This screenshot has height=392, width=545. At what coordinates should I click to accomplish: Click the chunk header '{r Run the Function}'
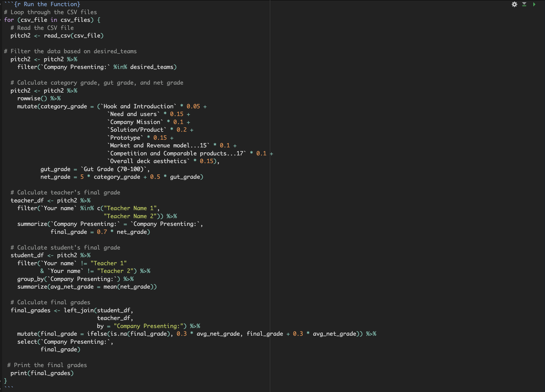47,4
